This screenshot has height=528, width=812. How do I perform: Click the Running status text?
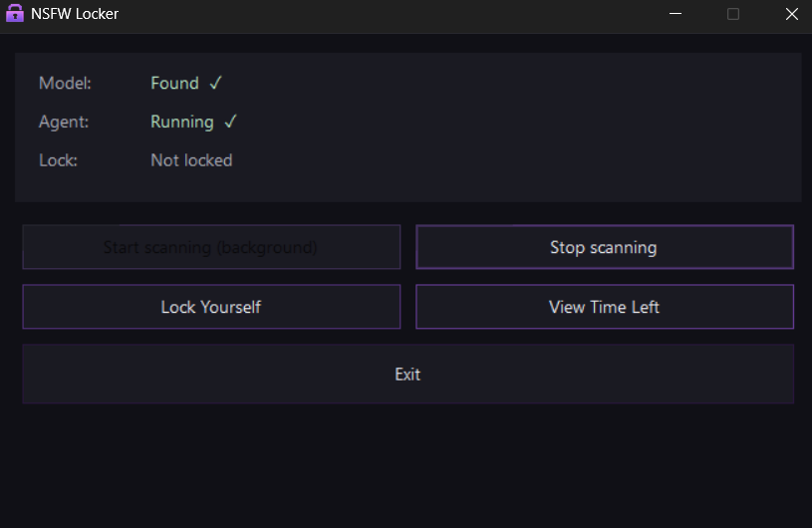(181, 122)
